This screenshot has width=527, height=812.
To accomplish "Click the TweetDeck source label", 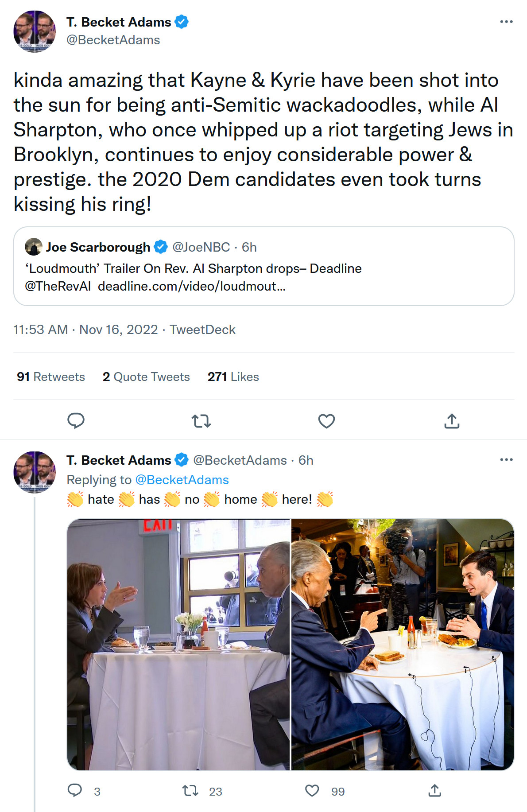I will coord(202,330).
